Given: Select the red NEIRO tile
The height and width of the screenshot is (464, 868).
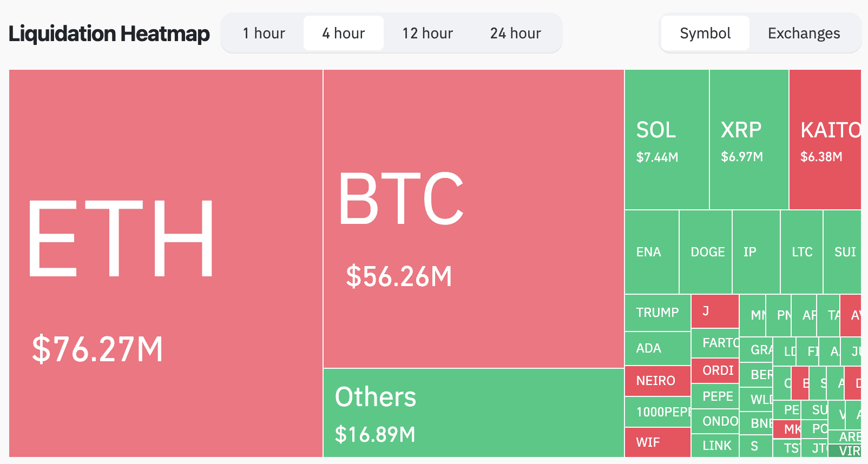Looking at the screenshot, I should click(x=657, y=381).
